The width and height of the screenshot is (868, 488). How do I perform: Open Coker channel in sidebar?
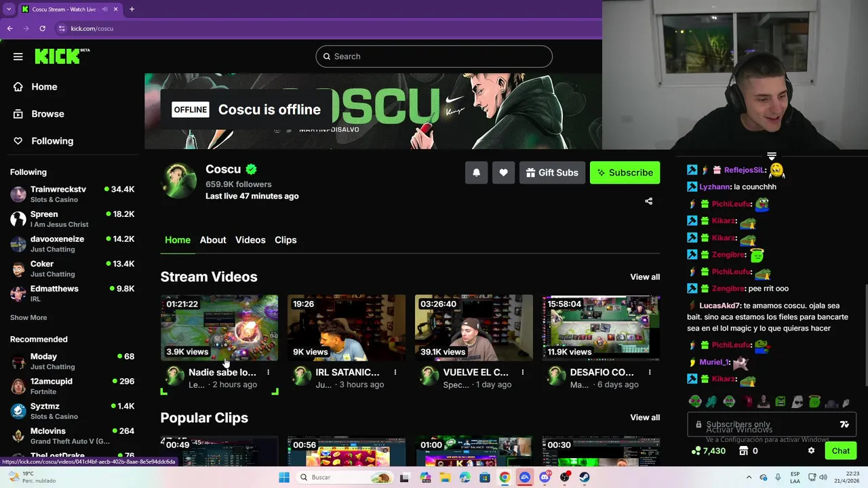click(x=72, y=268)
